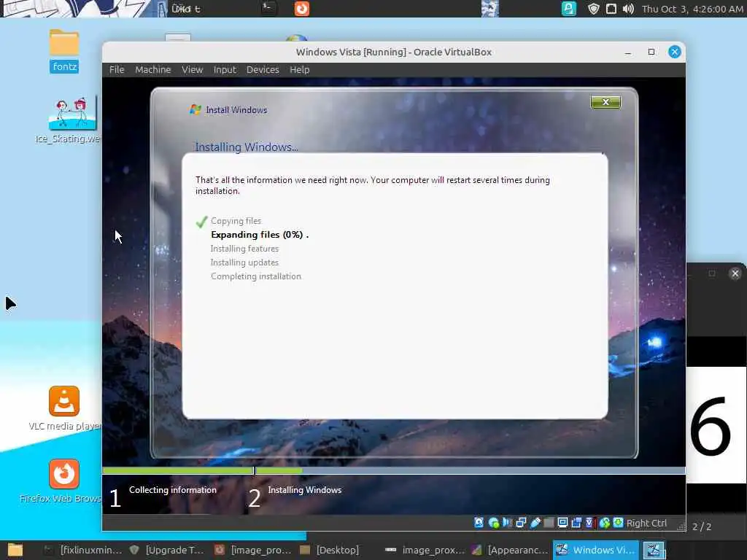
Task: Open the fontz folder on desktop
Action: tap(64, 50)
